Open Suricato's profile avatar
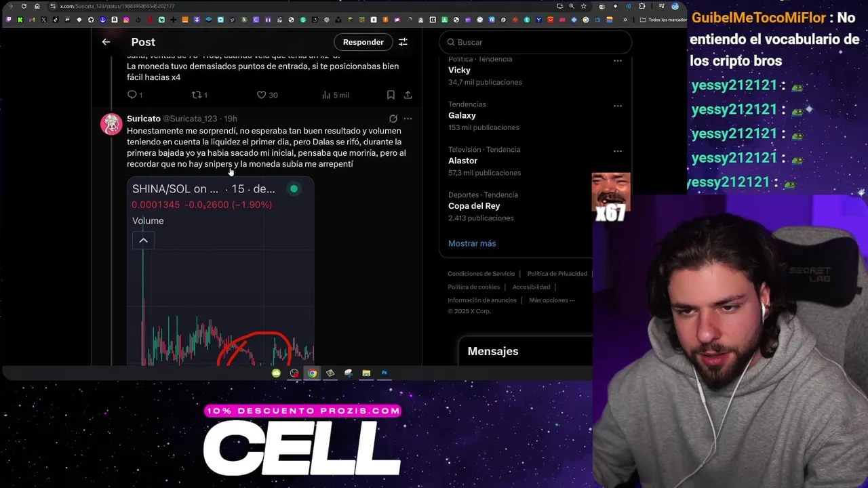The height and width of the screenshot is (488, 868). point(111,125)
